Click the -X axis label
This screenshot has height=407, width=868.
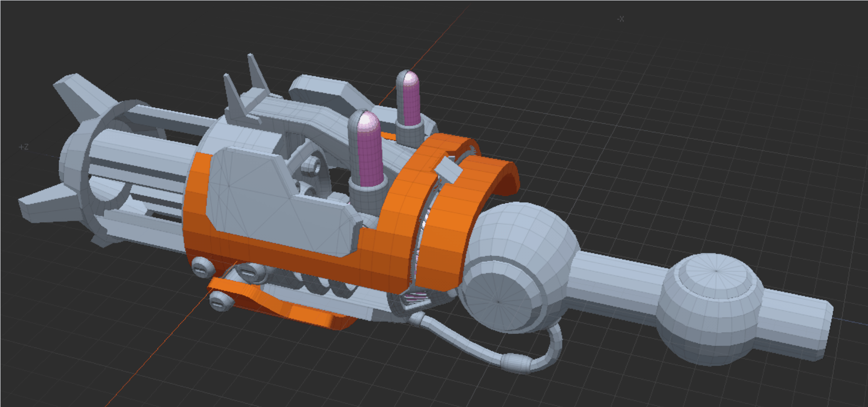click(x=620, y=19)
